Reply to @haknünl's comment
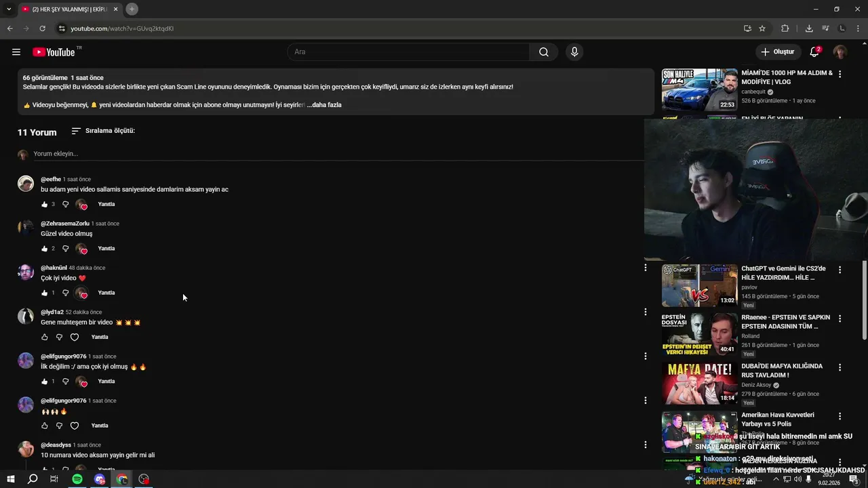 106,293
